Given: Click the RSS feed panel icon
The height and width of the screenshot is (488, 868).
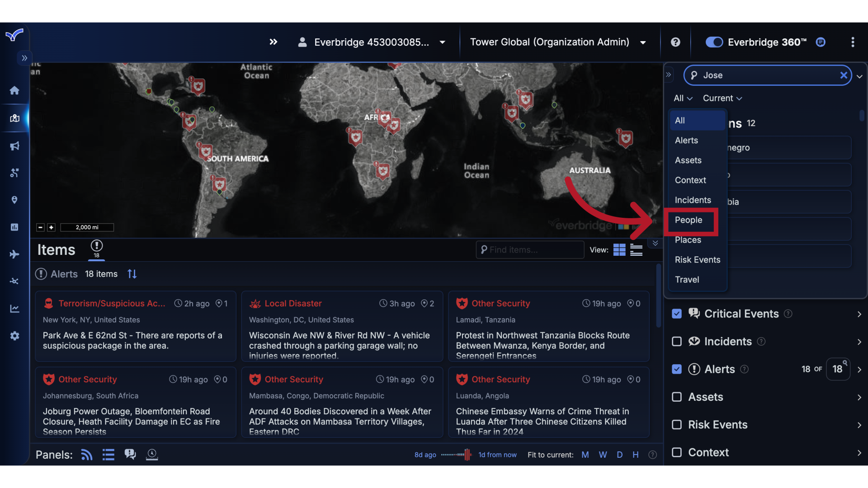Looking at the screenshot, I should pos(86,455).
